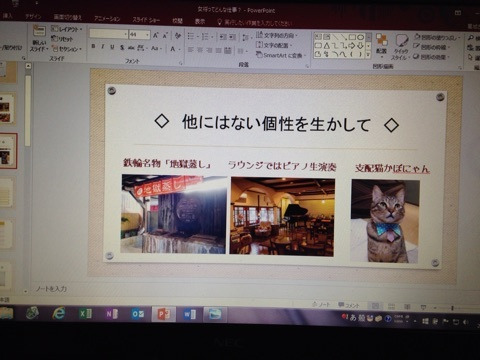Open the Animation (アニメーション) ribbon tab
Screen dimensions: 480x360
107,19
